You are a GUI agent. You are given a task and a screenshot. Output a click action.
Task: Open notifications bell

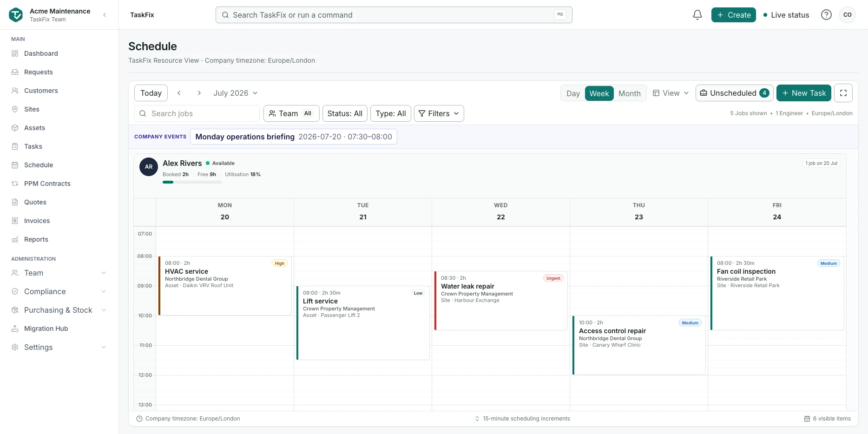tap(697, 15)
